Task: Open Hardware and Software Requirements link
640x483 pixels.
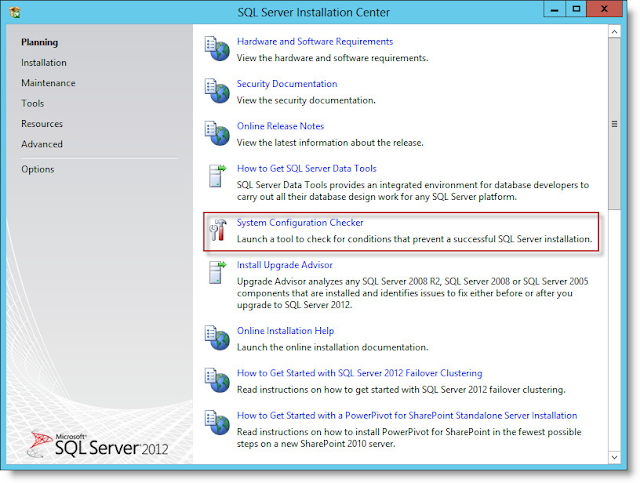Action: pyautogui.click(x=315, y=41)
